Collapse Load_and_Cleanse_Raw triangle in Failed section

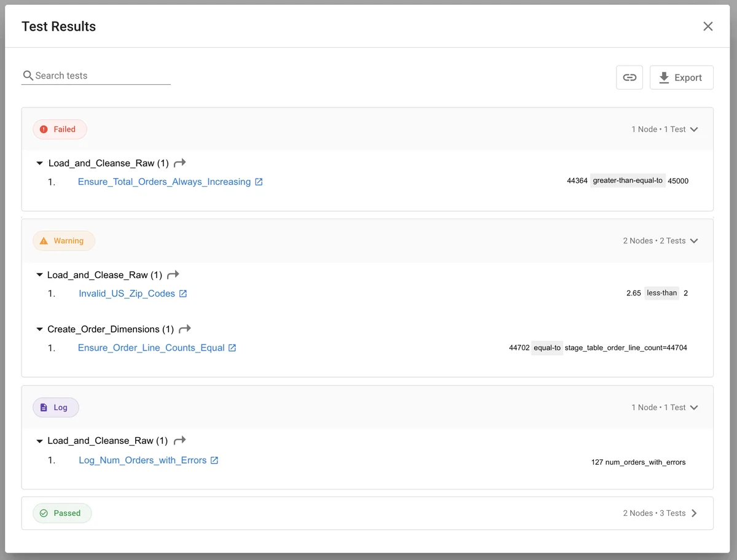pyautogui.click(x=39, y=164)
